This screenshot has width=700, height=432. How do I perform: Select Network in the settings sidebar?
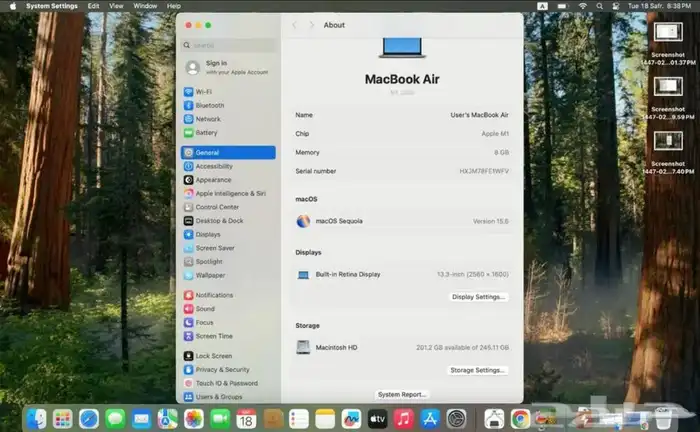(228, 119)
